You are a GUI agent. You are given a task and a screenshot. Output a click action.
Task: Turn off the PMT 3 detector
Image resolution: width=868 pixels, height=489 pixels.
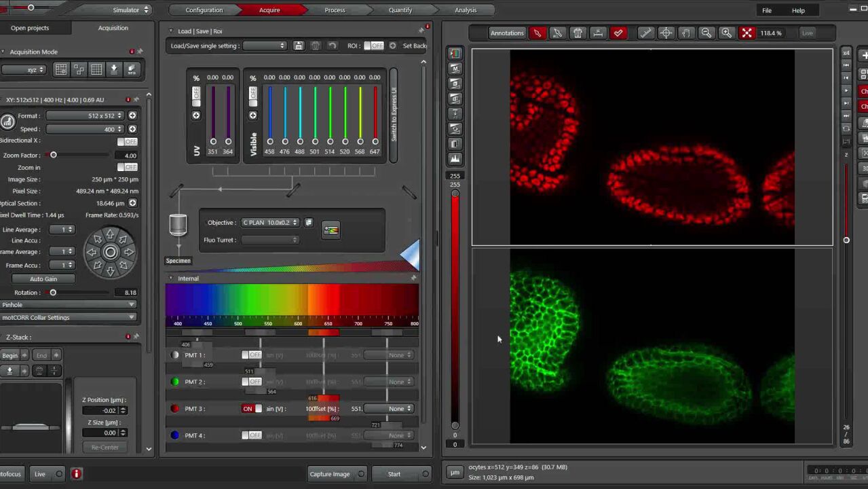click(252, 409)
